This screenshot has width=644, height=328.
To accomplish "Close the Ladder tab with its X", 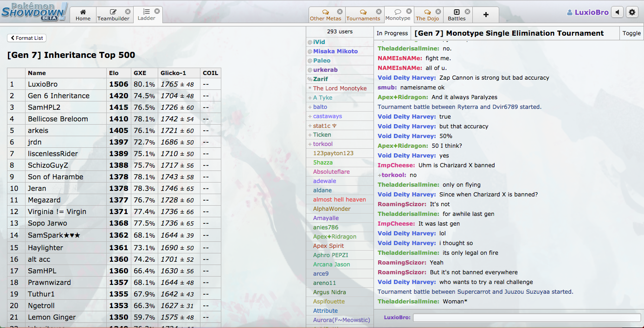I will [157, 11].
